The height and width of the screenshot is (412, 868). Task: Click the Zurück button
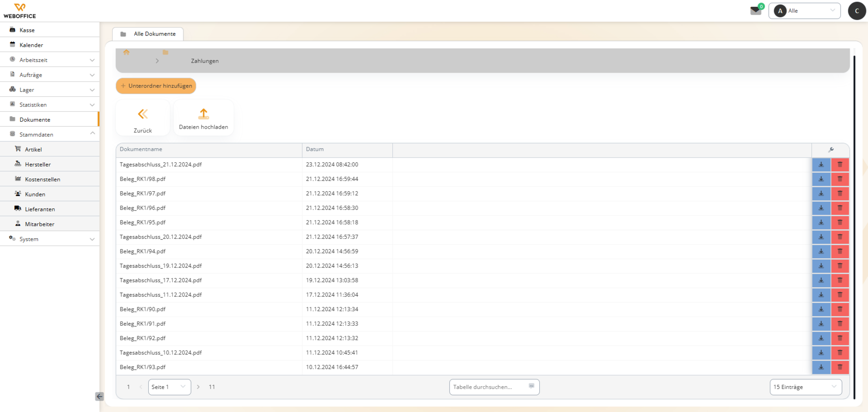(142, 118)
